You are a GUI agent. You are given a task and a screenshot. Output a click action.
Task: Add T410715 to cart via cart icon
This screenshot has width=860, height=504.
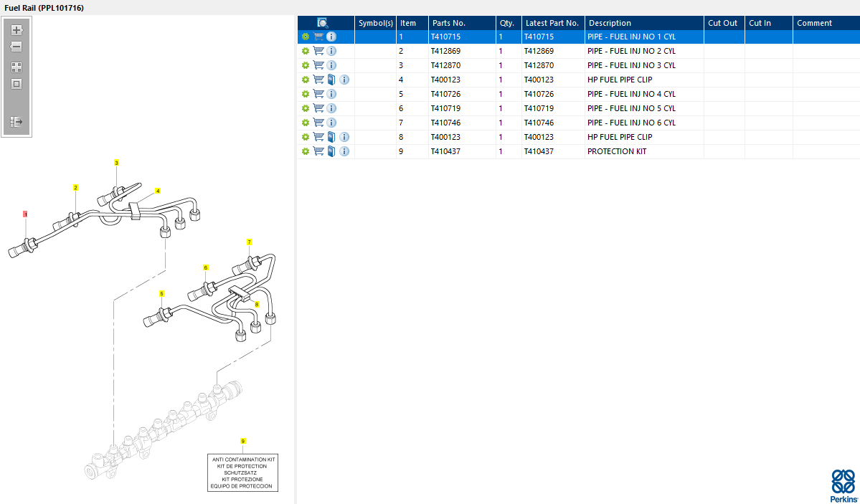[x=318, y=37]
